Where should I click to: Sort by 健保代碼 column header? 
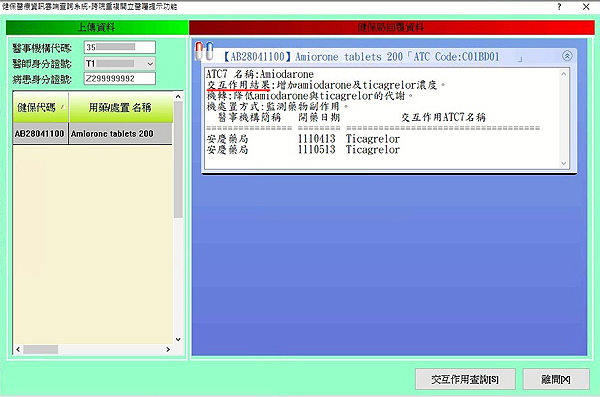[x=41, y=108]
